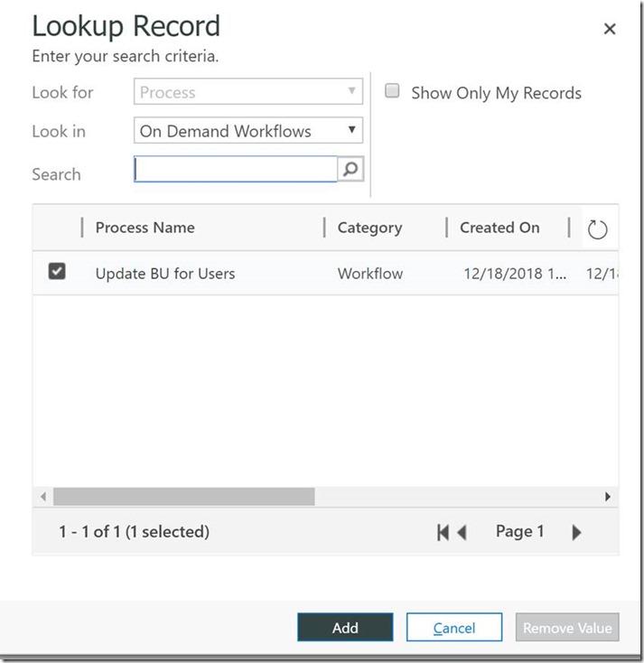Viewport: 644px width, 663px height.
Task: Uncheck the Update BU for Users row
Action: pos(57,271)
